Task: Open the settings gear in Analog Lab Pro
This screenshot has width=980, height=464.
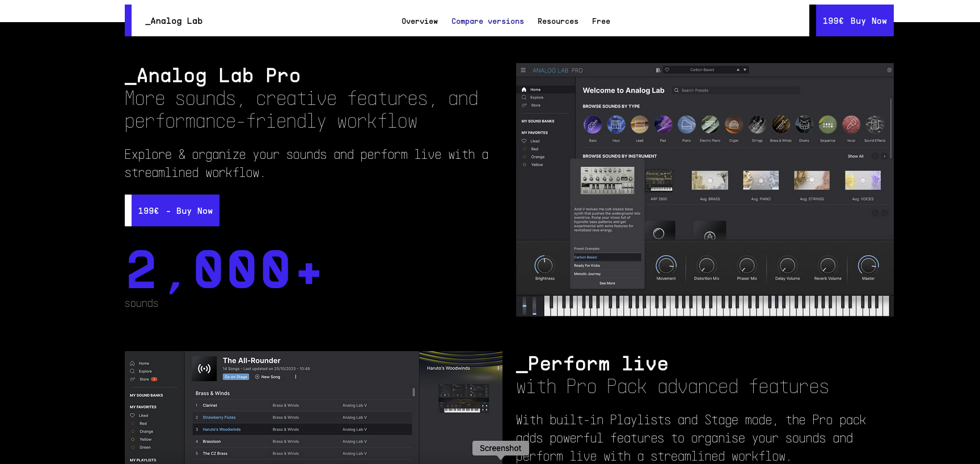Action: [x=889, y=70]
